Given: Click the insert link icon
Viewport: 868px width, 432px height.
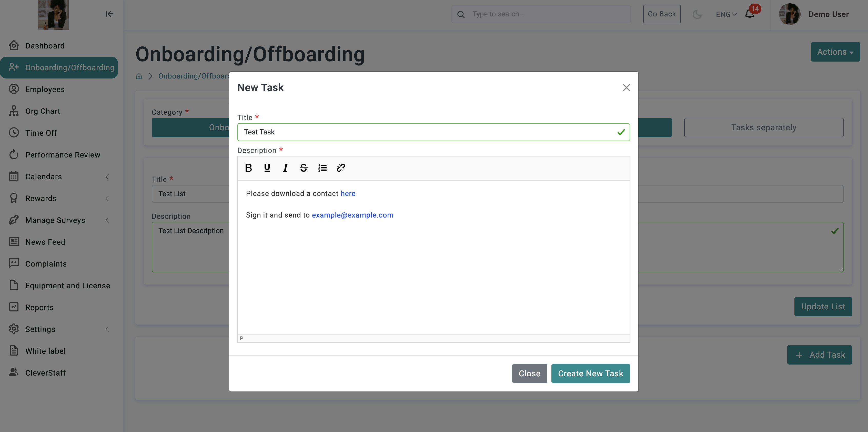Looking at the screenshot, I should click(x=341, y=168).
